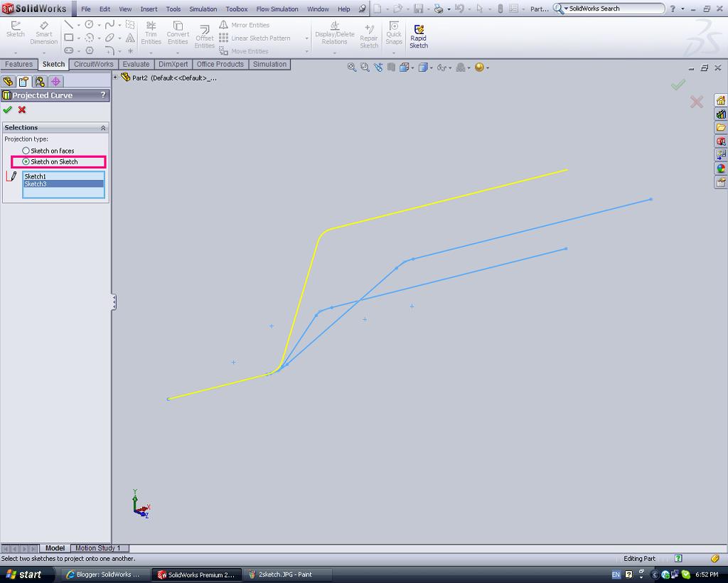Image resolution: width=728 pixels, height=583 pixels.
Task: Click the Convert Entities icon
Action: click(x=178, y=26)
